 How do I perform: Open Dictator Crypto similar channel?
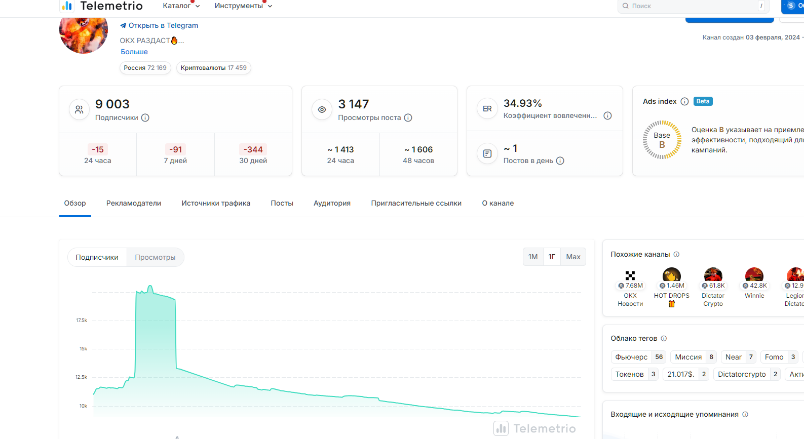713,287
